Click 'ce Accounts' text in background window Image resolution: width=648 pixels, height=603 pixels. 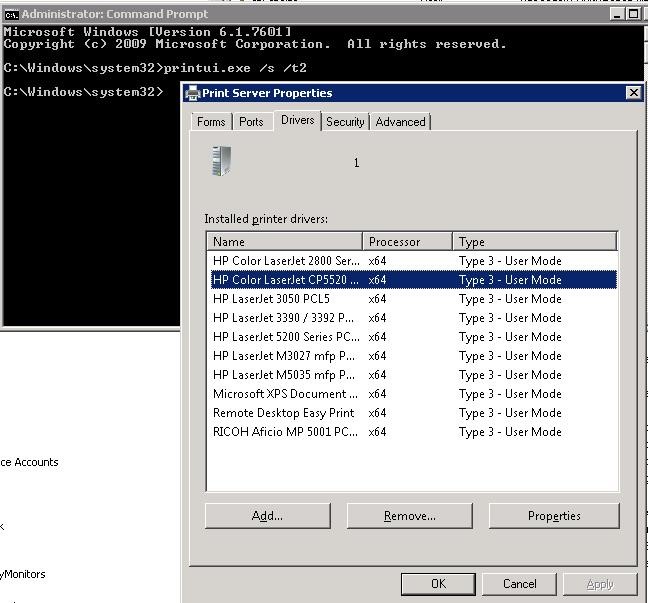(29, 462)
